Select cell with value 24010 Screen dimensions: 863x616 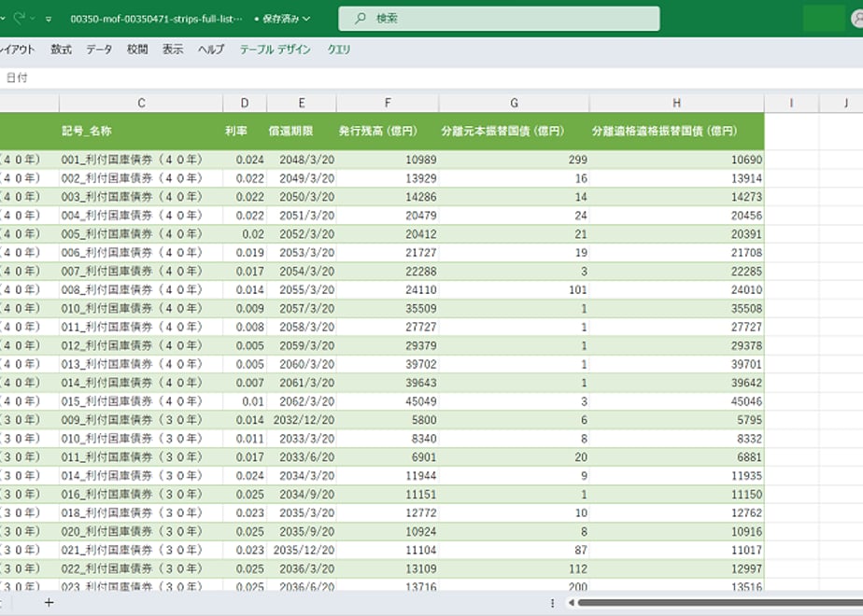coord(676,290)
